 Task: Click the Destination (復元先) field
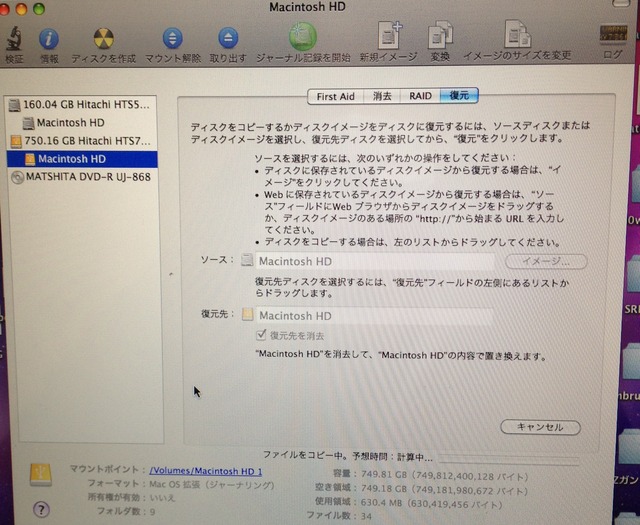pos(375,316)
